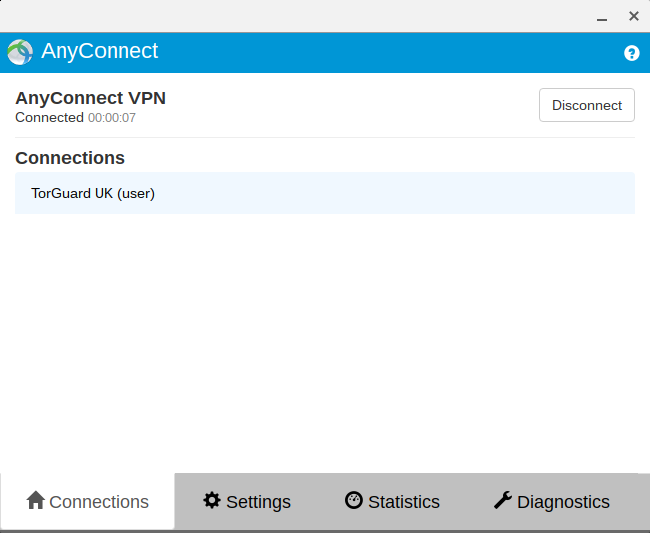
Task: Click the Settings gear icon
Action: 212,500
